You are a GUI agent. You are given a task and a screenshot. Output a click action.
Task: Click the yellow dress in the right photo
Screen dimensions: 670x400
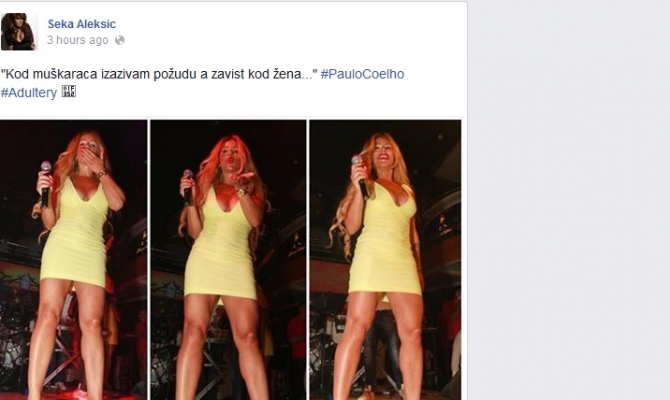coord(385,238)
